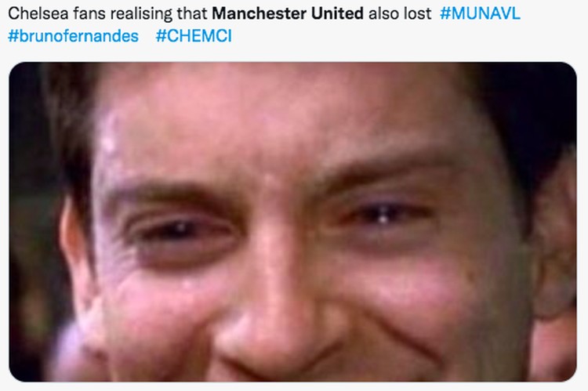
Task: Open the #MUNAVL hashtag link
Action: pyautogui.click(x=480, y=13)
